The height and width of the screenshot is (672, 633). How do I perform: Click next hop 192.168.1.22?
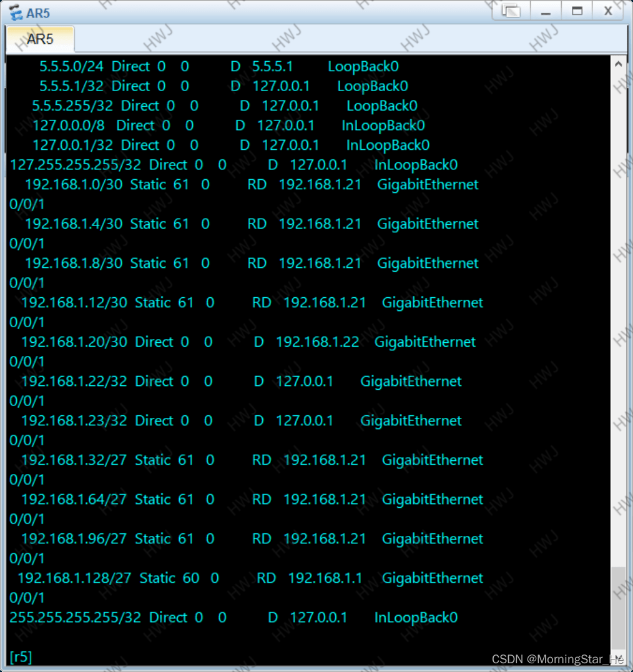tap(317, 342)
